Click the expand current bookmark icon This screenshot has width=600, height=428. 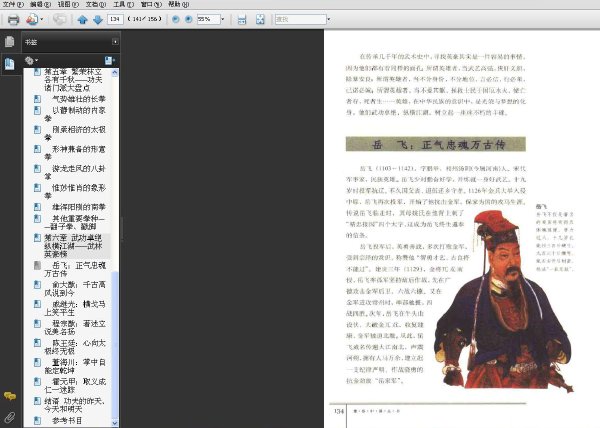pos(109,60)
